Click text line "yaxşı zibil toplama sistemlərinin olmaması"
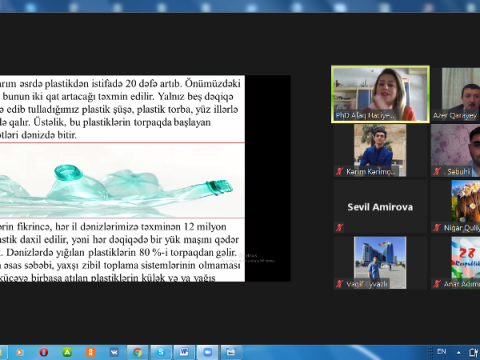 click(148, 265)
